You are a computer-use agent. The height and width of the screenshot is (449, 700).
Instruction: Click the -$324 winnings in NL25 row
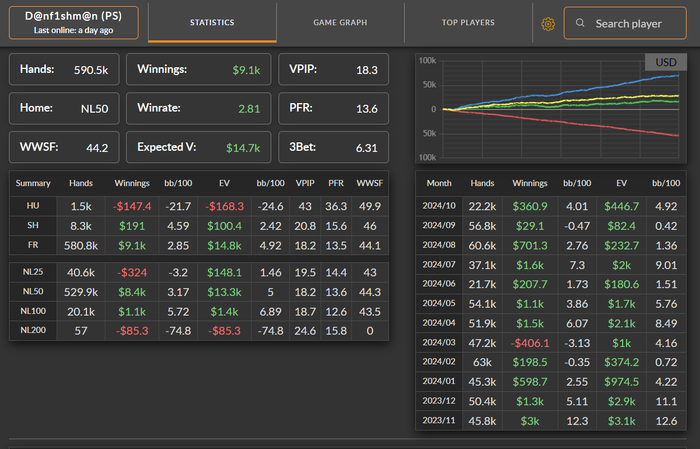(x=132, y=272)
